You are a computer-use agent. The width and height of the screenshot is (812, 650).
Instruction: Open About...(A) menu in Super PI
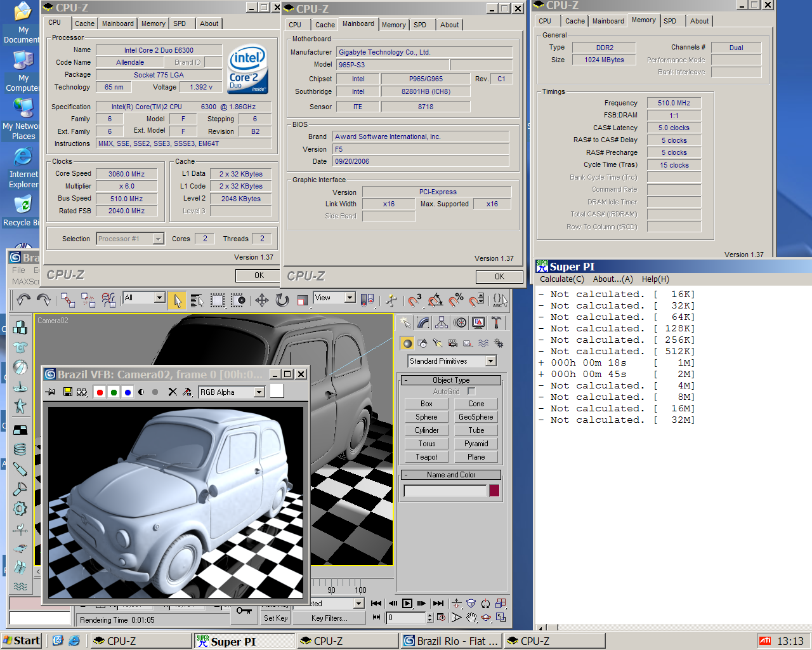pyautogui.click(x=613, y=279)
